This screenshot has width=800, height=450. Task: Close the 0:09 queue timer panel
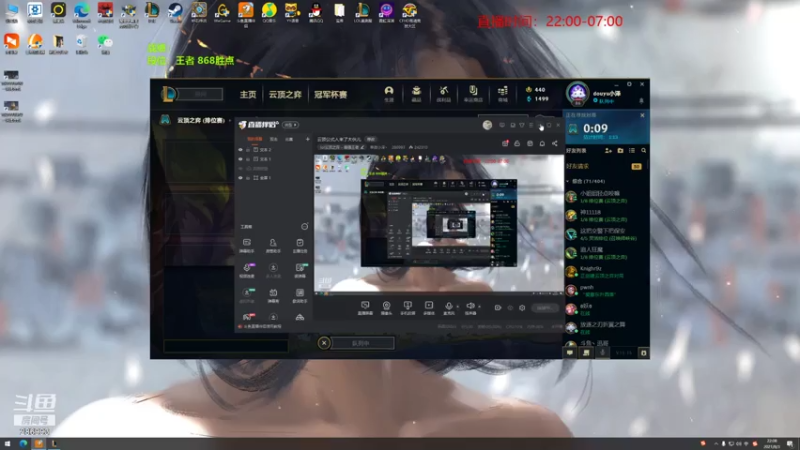point(642,115)
